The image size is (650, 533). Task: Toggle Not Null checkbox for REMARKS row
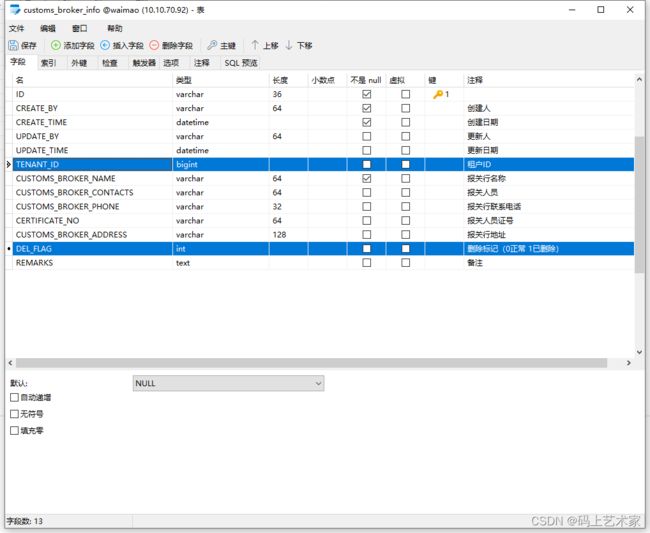[367, 263]
